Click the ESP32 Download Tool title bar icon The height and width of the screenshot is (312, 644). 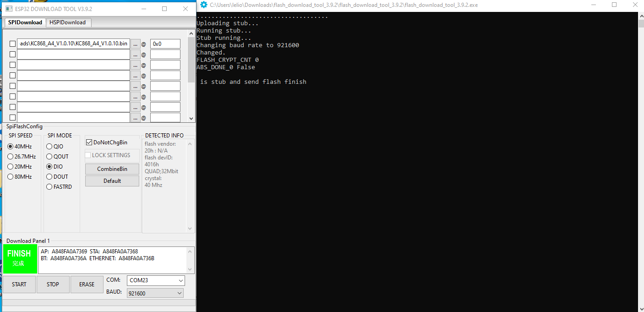[9, 9]
